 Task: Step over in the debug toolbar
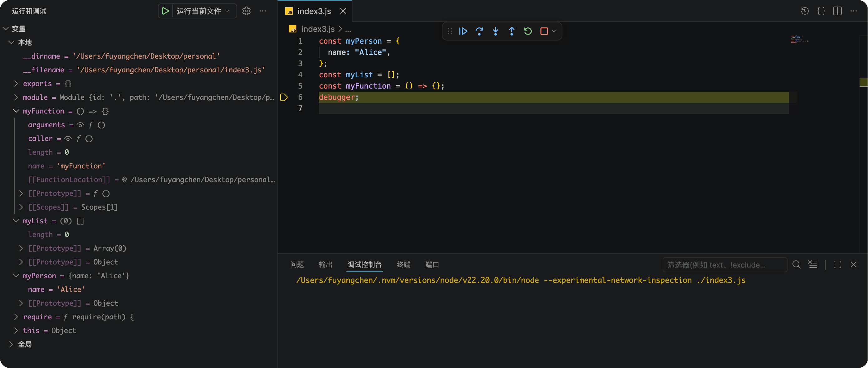click(x=479, y=31)
